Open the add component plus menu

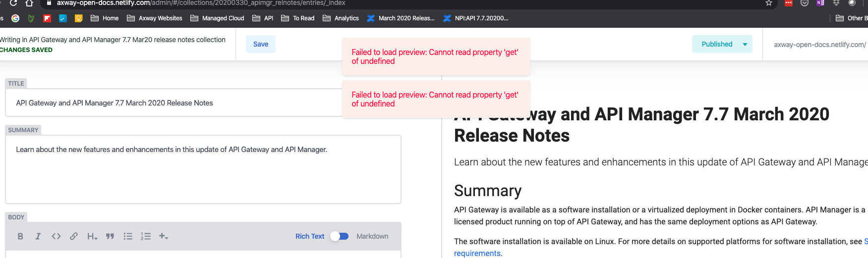point(164,236)
